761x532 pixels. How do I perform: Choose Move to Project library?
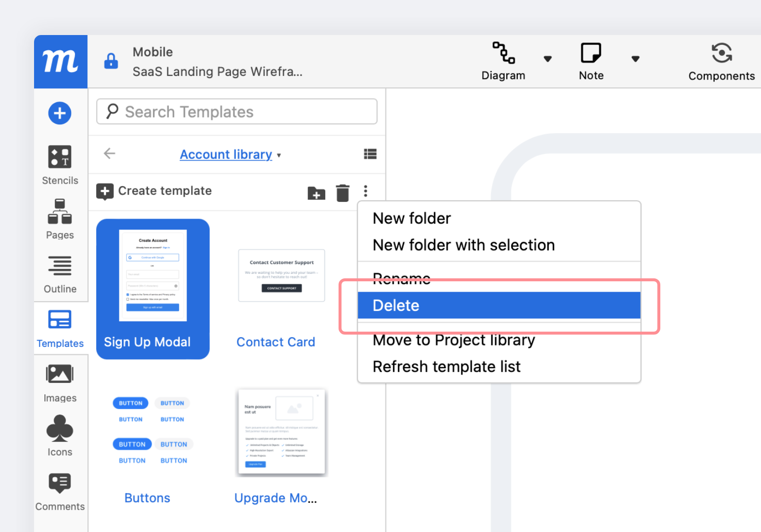(454, 340)
